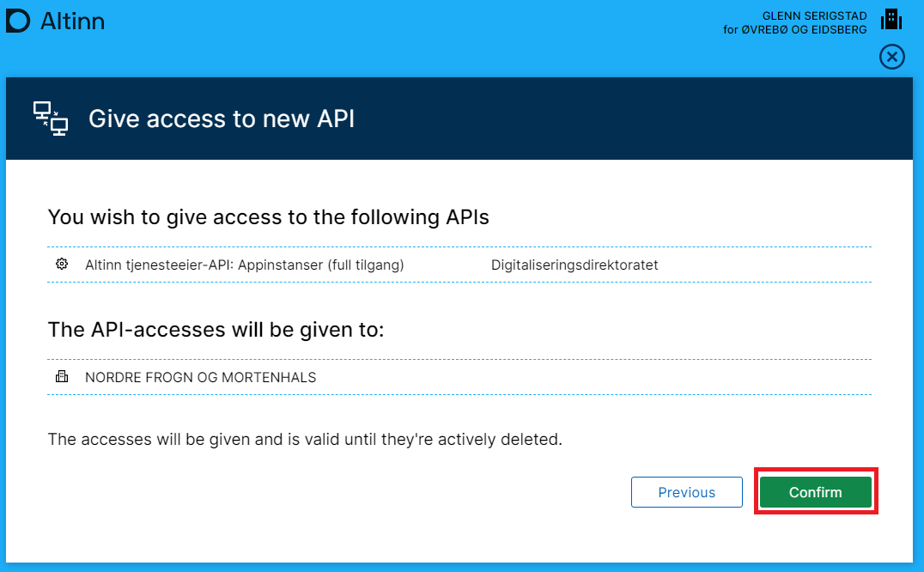This screenshot has height=572, width=924.
Task: Select the NORDRE FROGN OG MORTENHALS recipient
Action: pyautogui.click(x=200, y=377)
